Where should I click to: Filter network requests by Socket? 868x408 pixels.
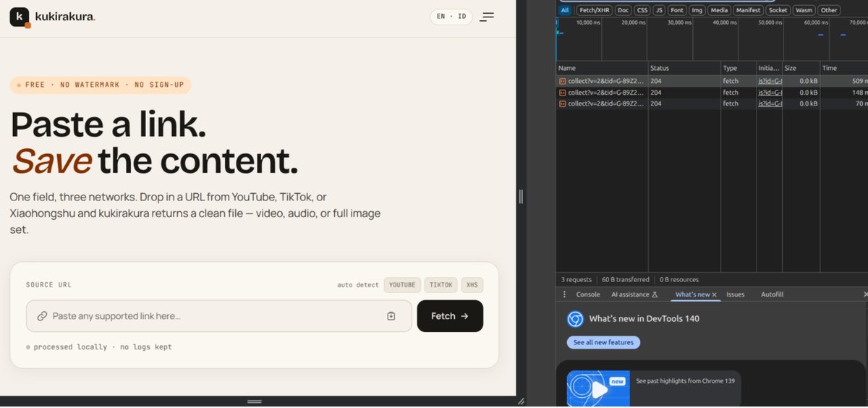coord(778,10)
